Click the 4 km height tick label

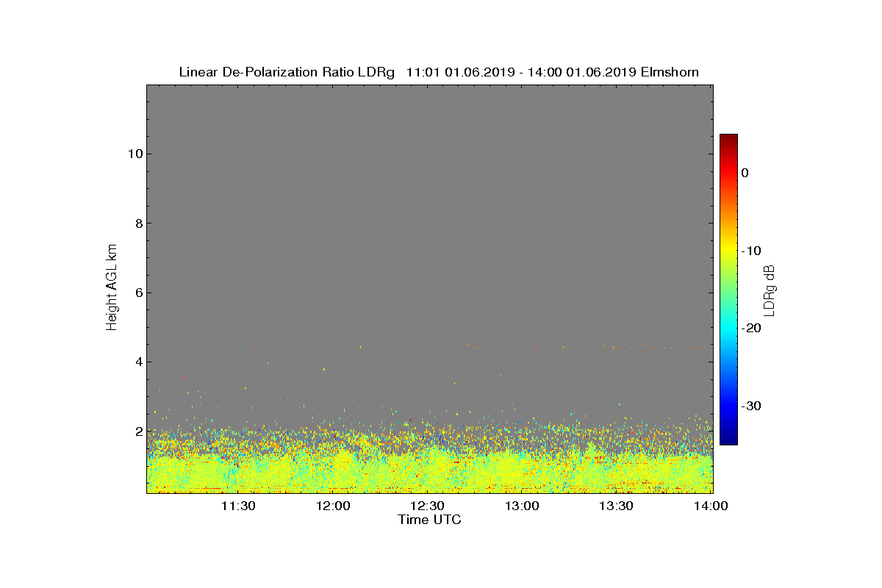coord(137,362)
